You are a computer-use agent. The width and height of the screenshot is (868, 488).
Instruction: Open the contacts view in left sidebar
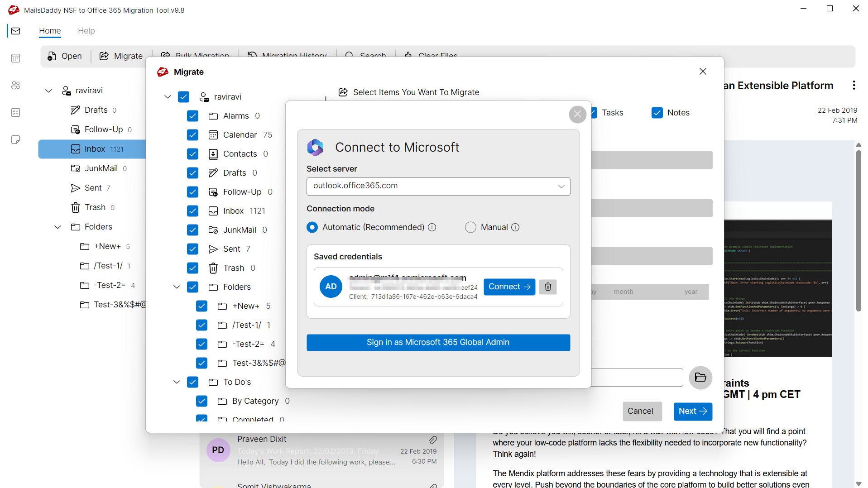pos(16,85)
